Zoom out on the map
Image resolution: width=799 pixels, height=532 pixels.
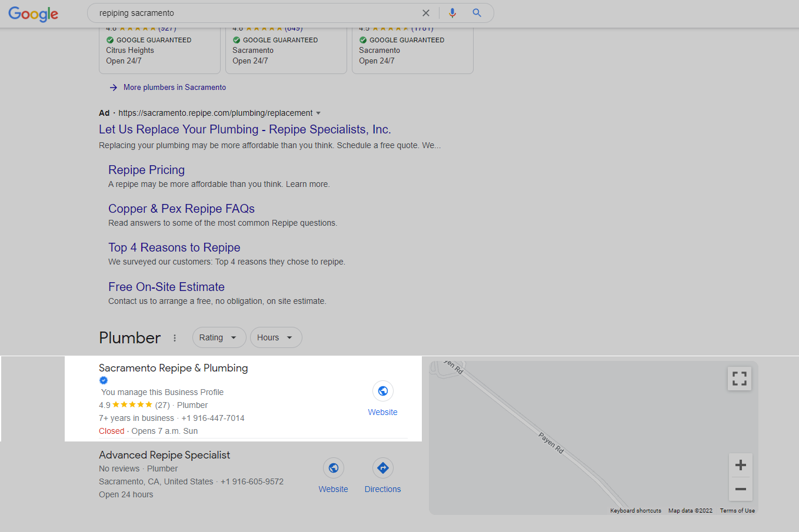(x=741, y=489)
